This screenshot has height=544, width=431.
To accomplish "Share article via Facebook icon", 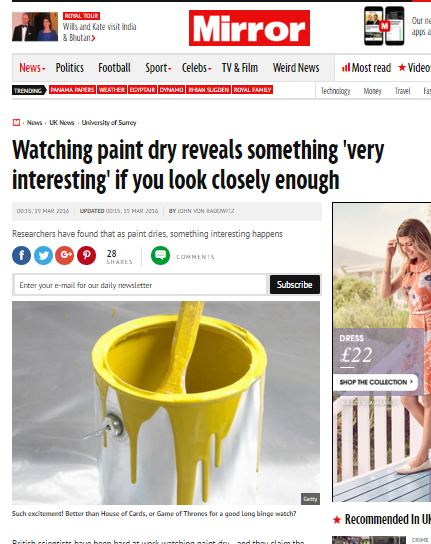I will (x=22, y=255).
